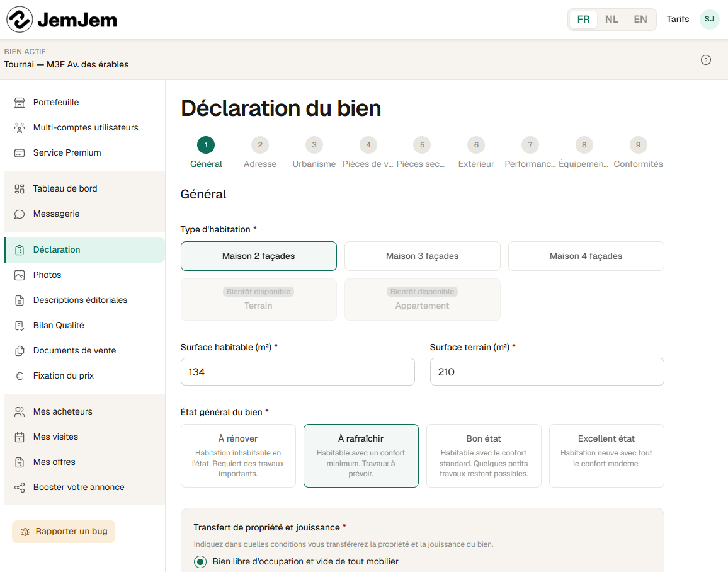The height and width of the screenshot is (572, 728).
Task: Go to step 5 Pièces secondaires
Action: (422, 152)
